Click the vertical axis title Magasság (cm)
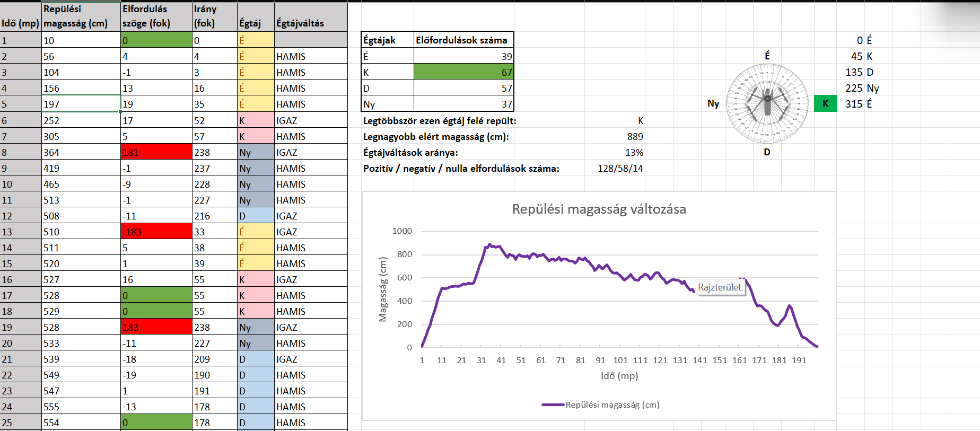The width and height of the screenshot is (980, 431). [382, 289]
